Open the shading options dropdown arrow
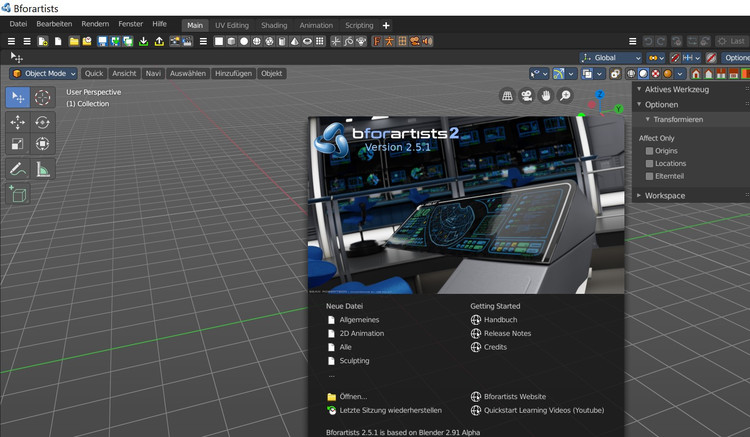The height and width of the screenshot is (437, 750). tap(680, 74)
